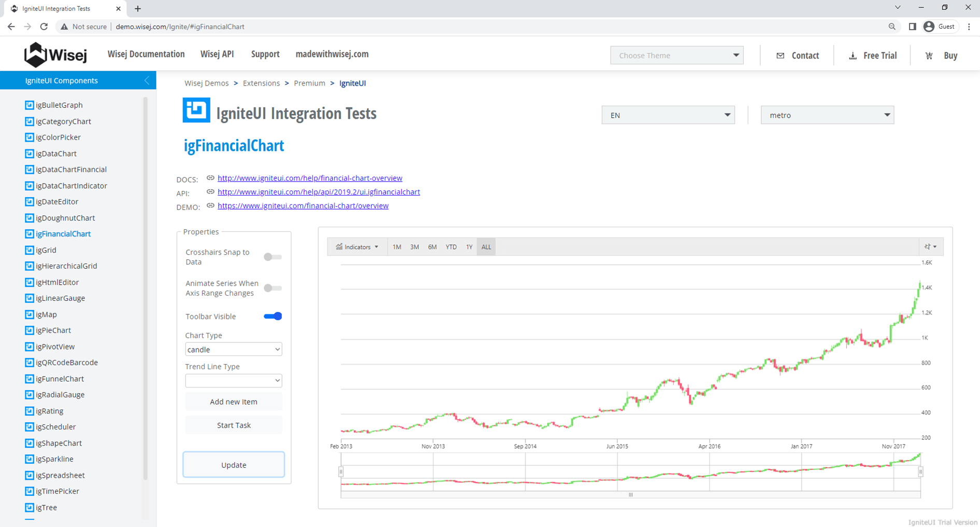Open the Indicators dropdown in chart toolbar
The height and width of the screenshot is (527, 980).
[357, 247]
